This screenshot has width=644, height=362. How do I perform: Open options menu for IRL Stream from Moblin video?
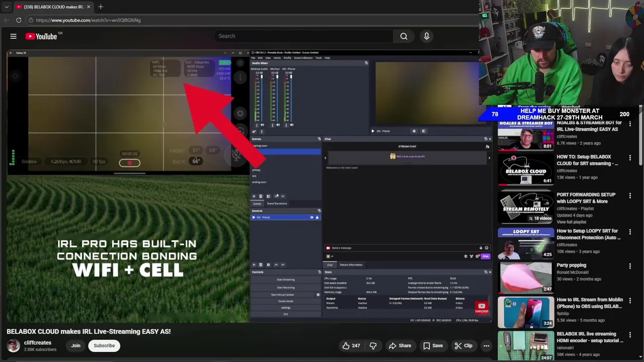630,301
